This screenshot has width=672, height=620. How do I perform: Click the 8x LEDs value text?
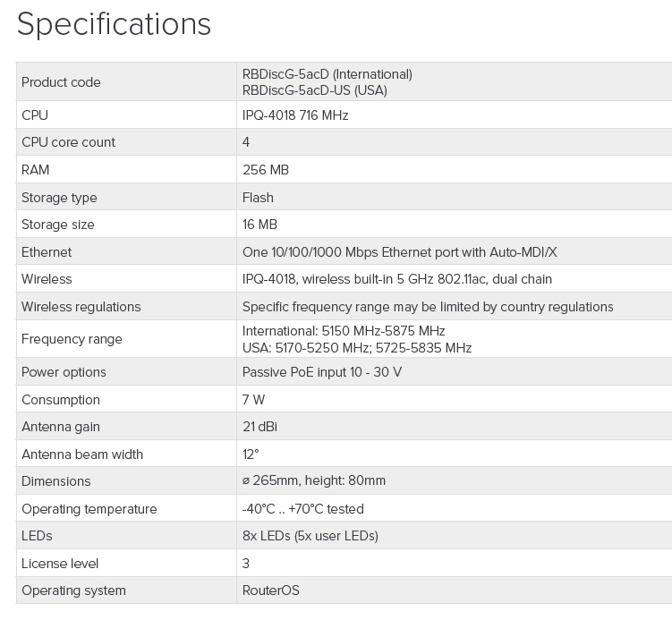click(310, 536)
